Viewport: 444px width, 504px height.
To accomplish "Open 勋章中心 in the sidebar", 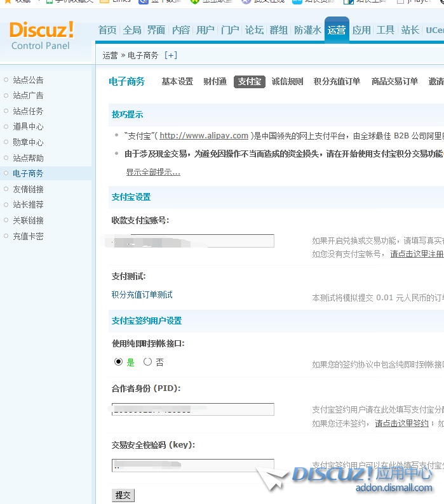I will [x=28, y=142].
